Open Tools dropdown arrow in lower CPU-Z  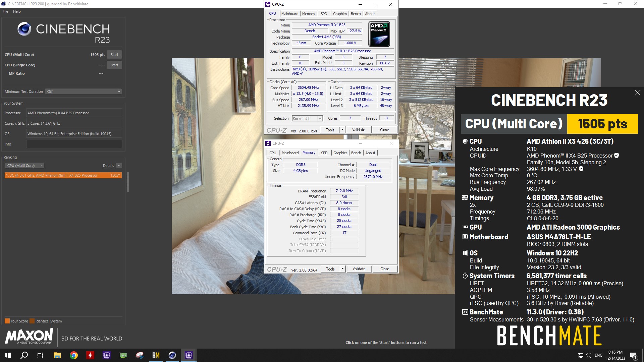tap(342, 269)
